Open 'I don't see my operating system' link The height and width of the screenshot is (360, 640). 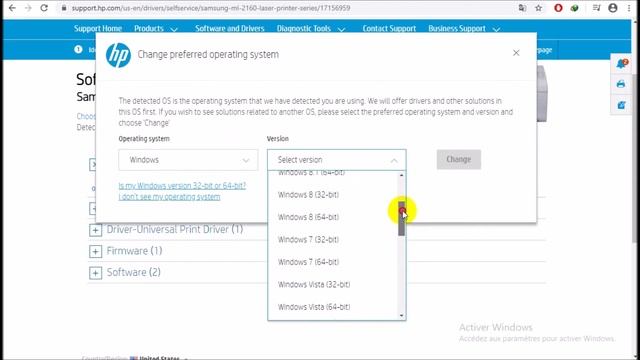click(x=169, y=197)
